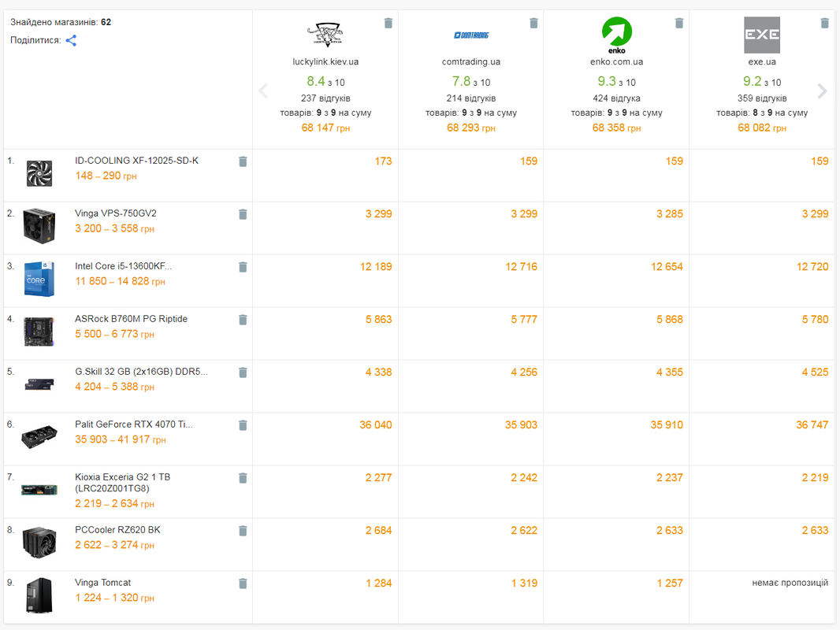Viewport: 840px width, 630px height.
Task: Open Kioxia Exceria G2 1 TB link
Action: point(123,482)
